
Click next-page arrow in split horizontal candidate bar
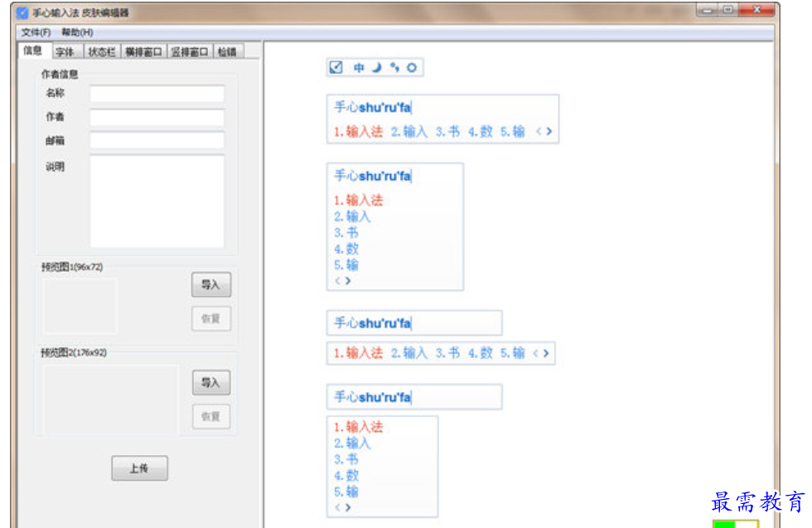[x=546, y=353]
